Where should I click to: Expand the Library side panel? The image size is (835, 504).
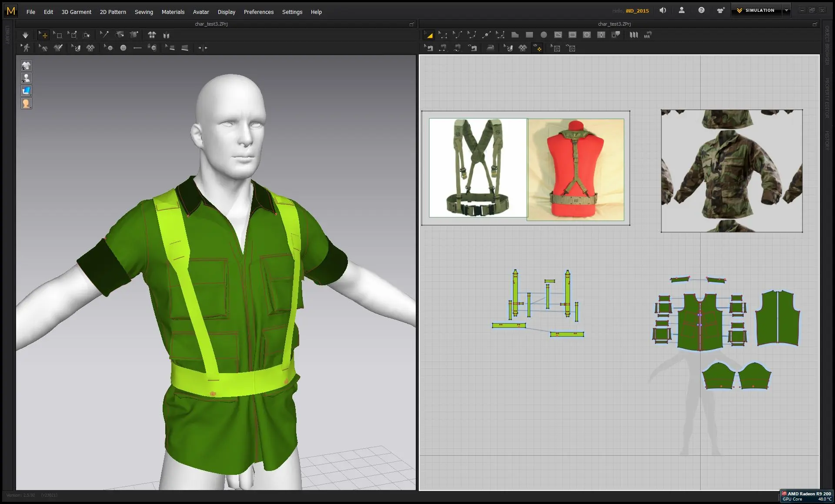tap(7, 35)
